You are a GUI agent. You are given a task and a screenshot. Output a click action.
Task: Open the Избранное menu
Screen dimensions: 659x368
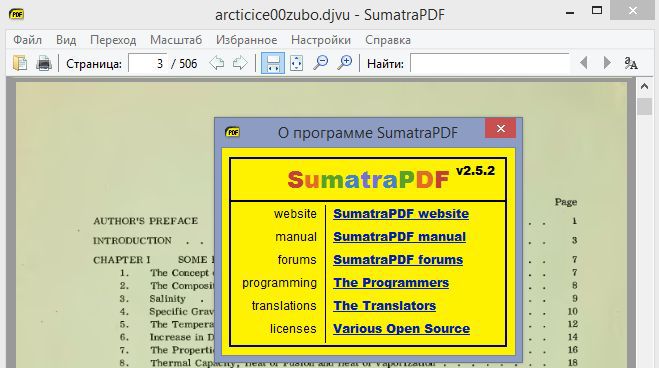[x=247, y=40]
